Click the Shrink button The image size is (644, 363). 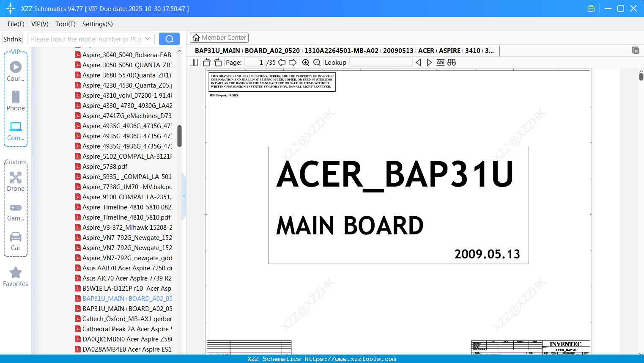[x=12, y=39]
